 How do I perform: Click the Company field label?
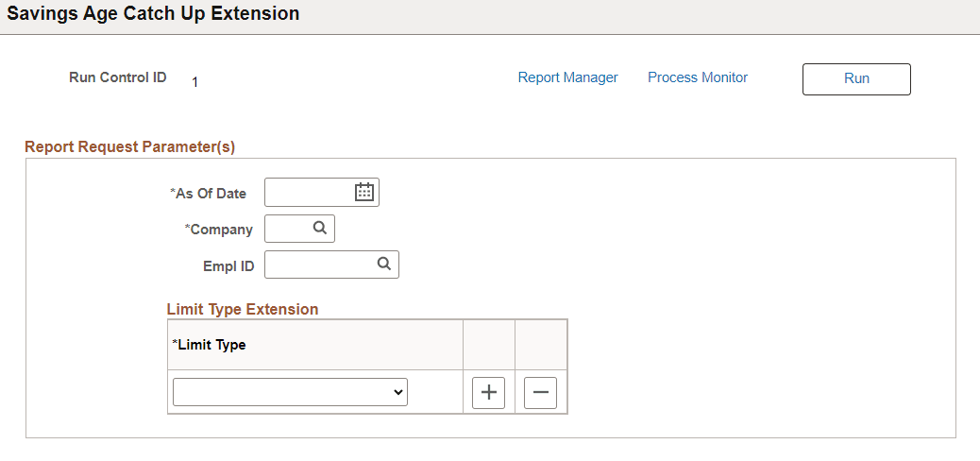[x=221, y=230]
